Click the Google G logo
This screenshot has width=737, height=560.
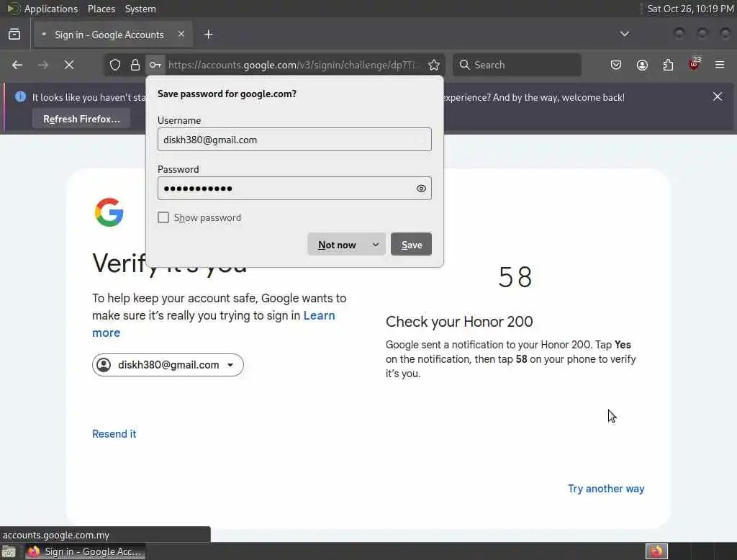click(109, 212)
